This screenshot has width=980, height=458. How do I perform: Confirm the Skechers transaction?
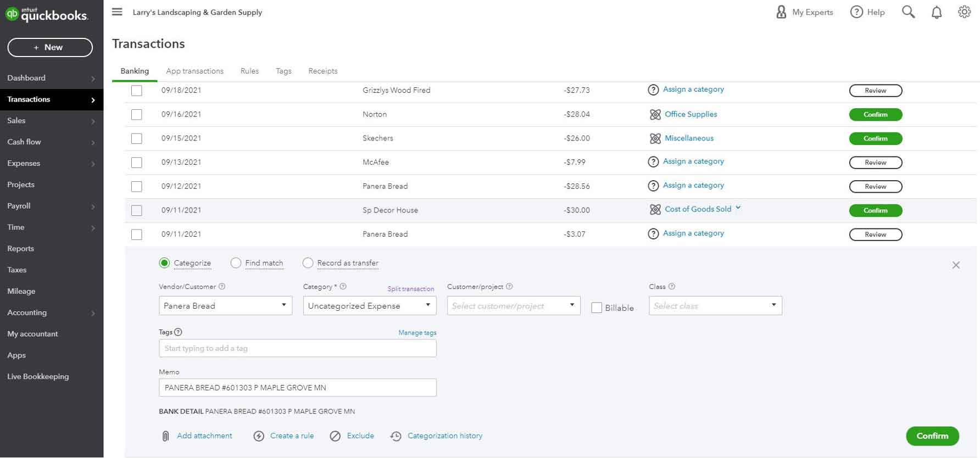click(x=876, y=138)
